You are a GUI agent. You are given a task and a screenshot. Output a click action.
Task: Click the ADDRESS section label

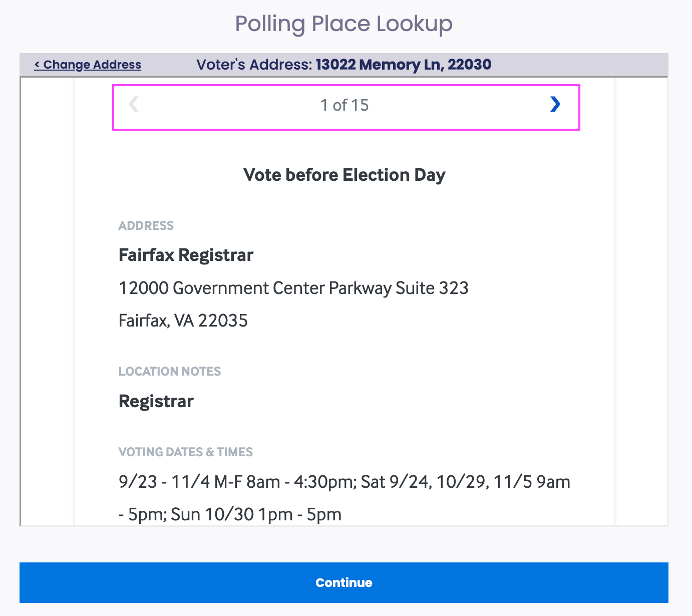point(146,225)
